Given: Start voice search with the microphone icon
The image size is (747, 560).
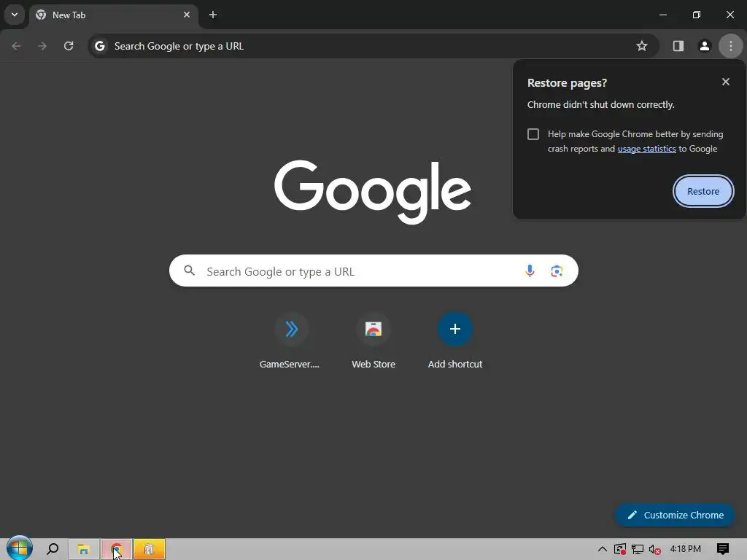Looking at the screenshot, I should [x=530, y=271].
